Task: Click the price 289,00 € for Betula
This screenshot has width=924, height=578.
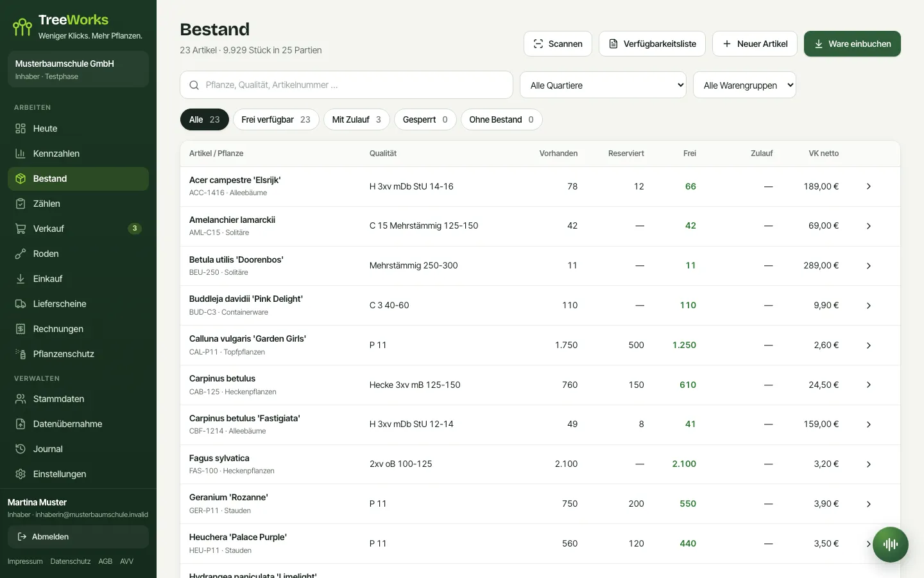Action: (x=821, y=266)
